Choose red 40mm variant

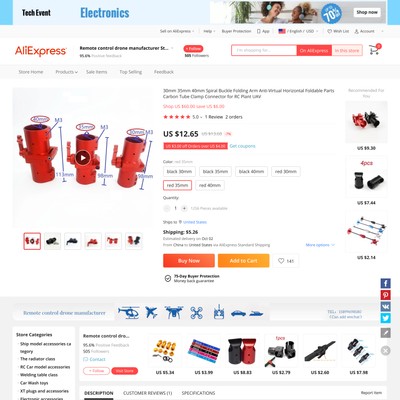[210, 185]
